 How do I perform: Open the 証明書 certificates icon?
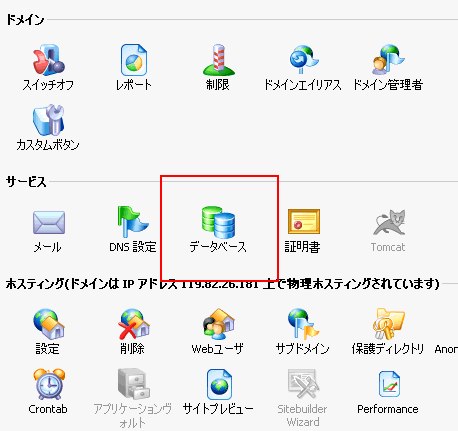pos(304,222)
